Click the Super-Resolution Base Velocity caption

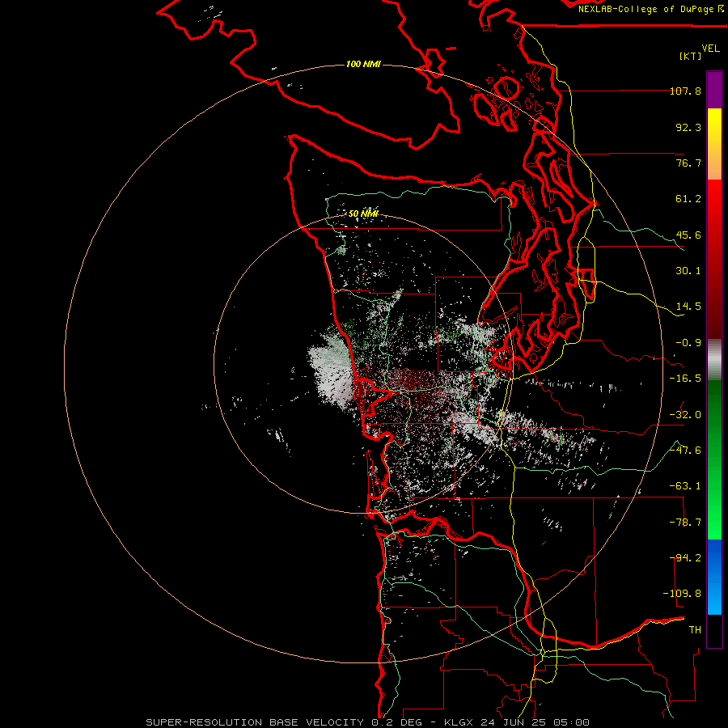tap(367, 722)
